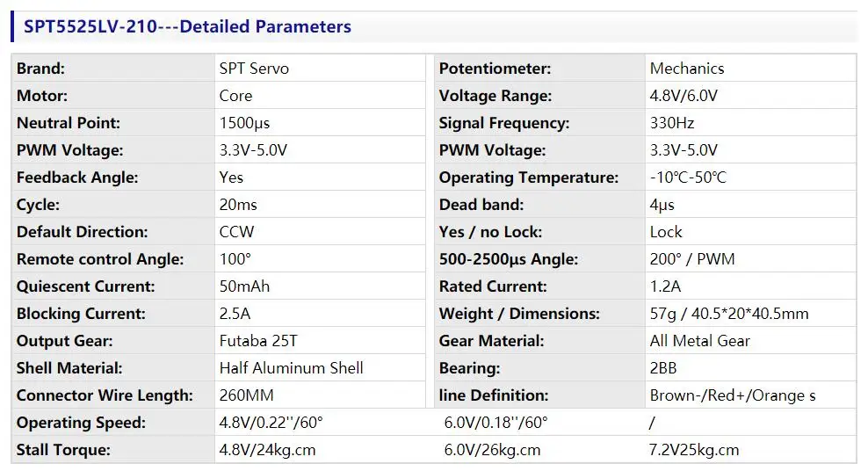Click the Half Aluminum Shell value

tap(291, 368)
